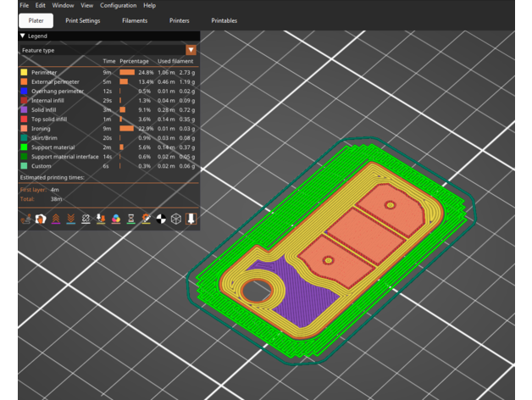Toggle pause prints hourglass icon
Viewport: 532px width, 400px height.
point(130,219)
